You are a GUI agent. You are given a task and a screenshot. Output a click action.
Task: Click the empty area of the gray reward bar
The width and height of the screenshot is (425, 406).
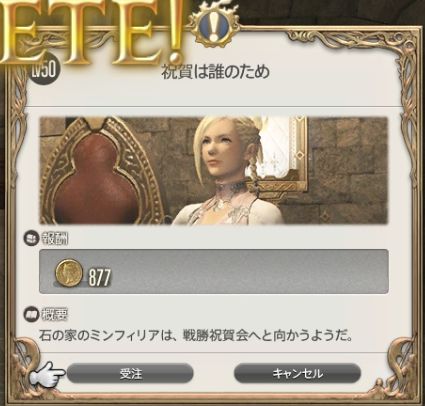[248, 272]
